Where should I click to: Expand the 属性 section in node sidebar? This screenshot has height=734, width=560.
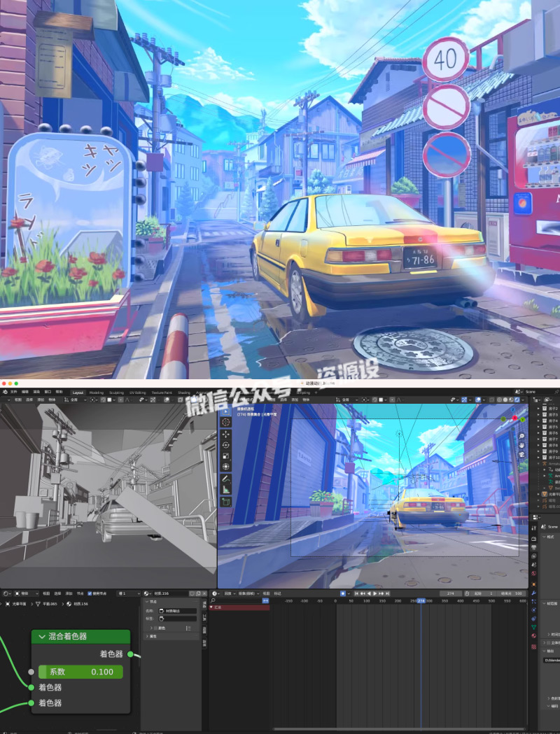pyautogui.click(x=148, y=636)
